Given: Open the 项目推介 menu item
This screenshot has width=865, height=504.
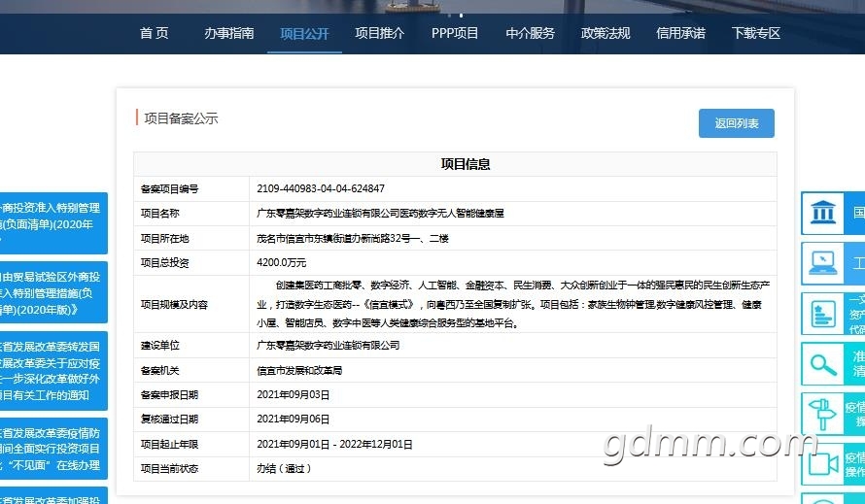Looking at the screenshot, I should (x=380, y=33).
